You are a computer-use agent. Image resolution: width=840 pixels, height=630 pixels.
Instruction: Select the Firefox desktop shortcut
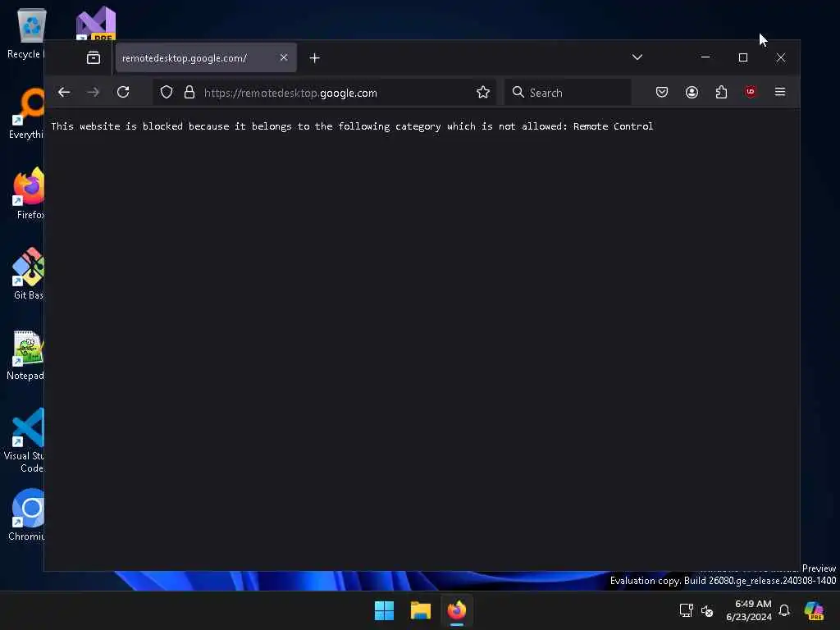coord(29,194)
